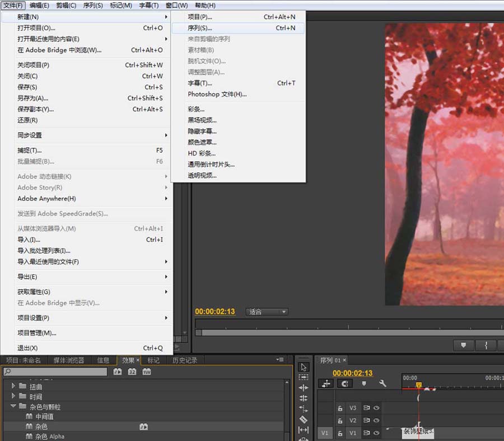Click the 32-bit color filter icon in Effects panel

(131, 372)
